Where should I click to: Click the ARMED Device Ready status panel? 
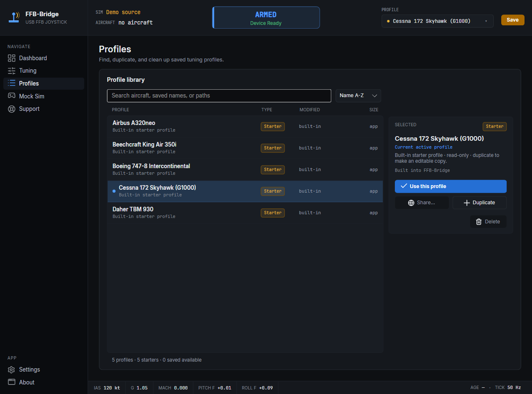[266, 17]
